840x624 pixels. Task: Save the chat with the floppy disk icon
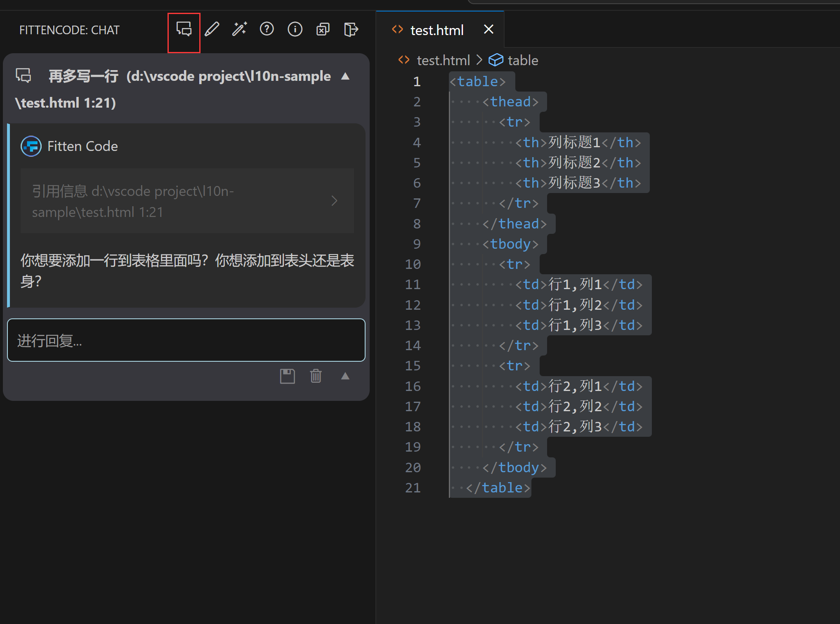click(x=288, y=376)
